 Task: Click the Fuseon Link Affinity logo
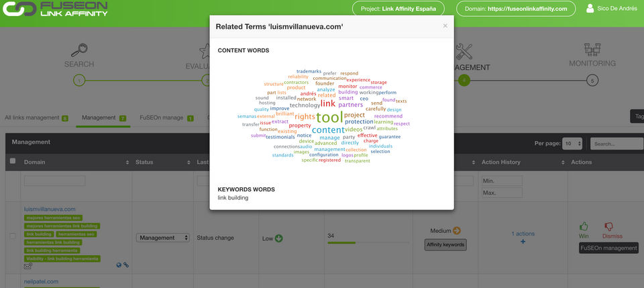pos(56,9)
